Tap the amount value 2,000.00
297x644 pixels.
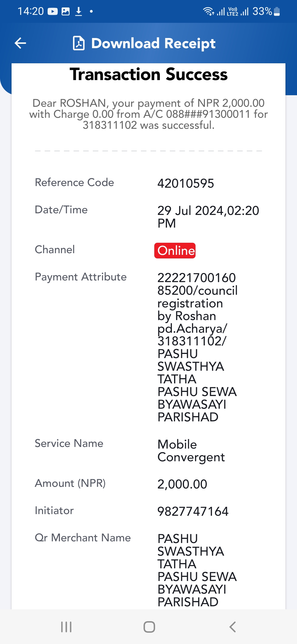182,484
